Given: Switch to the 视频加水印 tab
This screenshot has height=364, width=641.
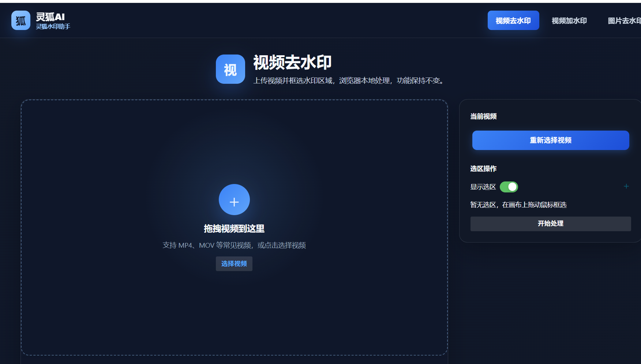Looking at the screenshot, I should coord(569,20).
